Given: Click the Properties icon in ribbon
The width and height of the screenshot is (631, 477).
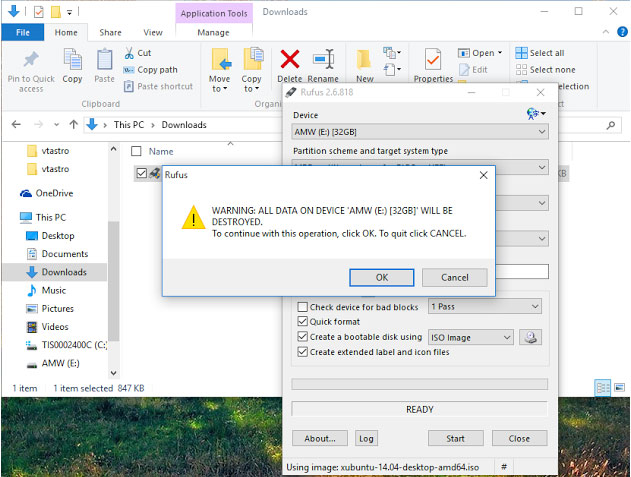Looking at the screenshot, I should tap(433, 59).
